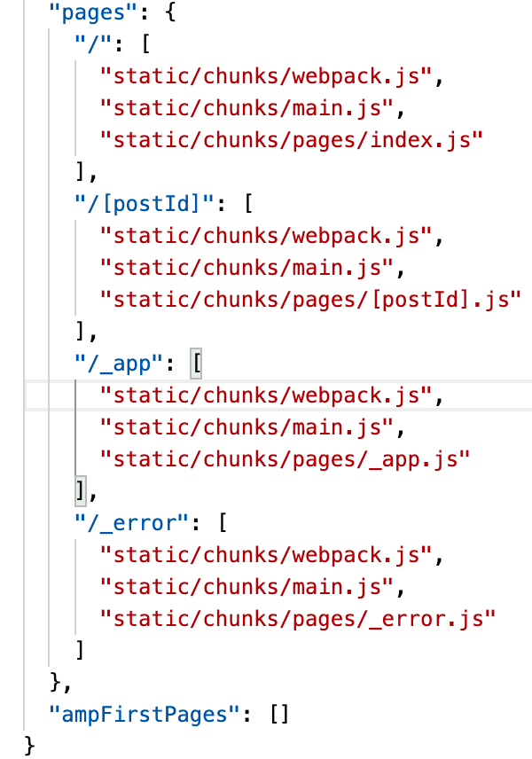Image resolution: width=532 pixels, height=759 pixels.
Task: Click the "/" root route key
Action: coord(91,46)
